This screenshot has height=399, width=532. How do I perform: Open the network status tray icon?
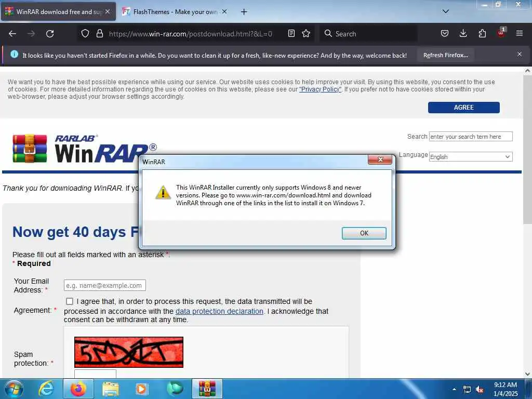[467, 390]
